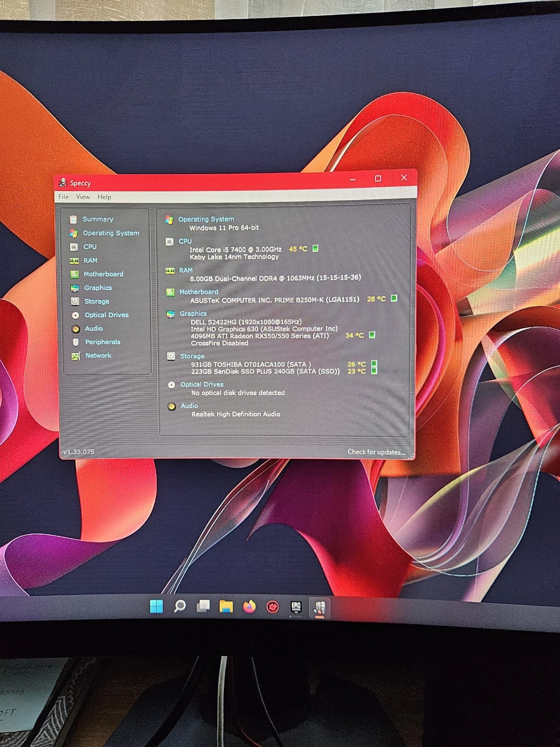Viewport: 560px width, 747px height.
Task: Open the CPU chip icon in sidebar
Action: (x=74, y=247)
